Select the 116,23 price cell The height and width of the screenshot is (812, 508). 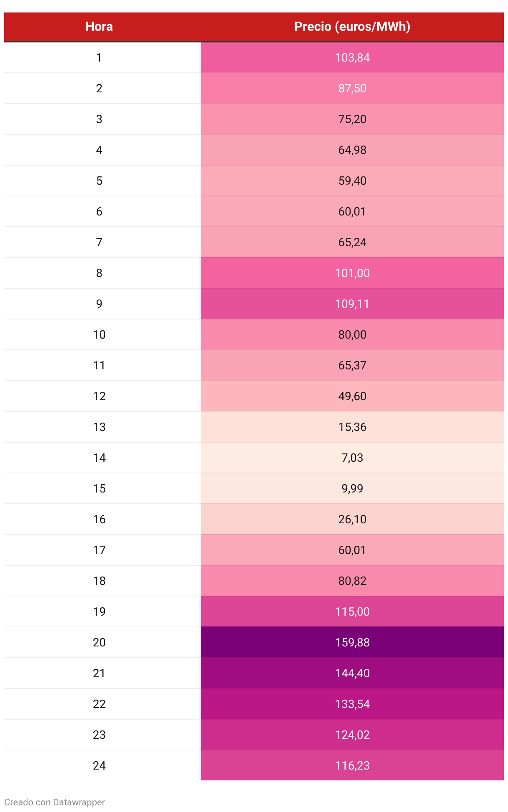point(352,765)
